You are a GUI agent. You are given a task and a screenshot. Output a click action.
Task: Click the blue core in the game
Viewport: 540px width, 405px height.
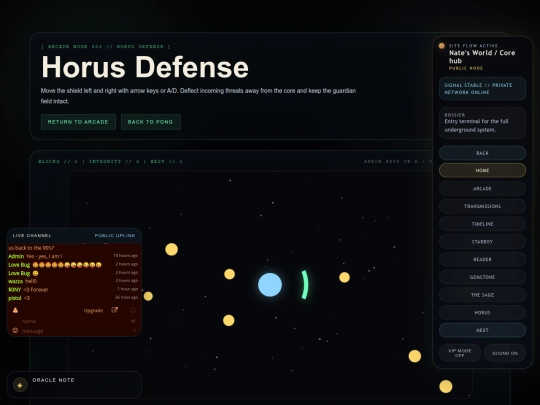tap(270, 285)
